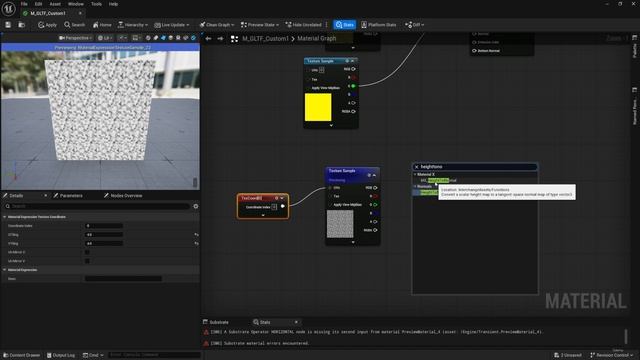Open viewport Lit view mode dropdown
Viewport: 640px width, 360px height.
[105, 38]
